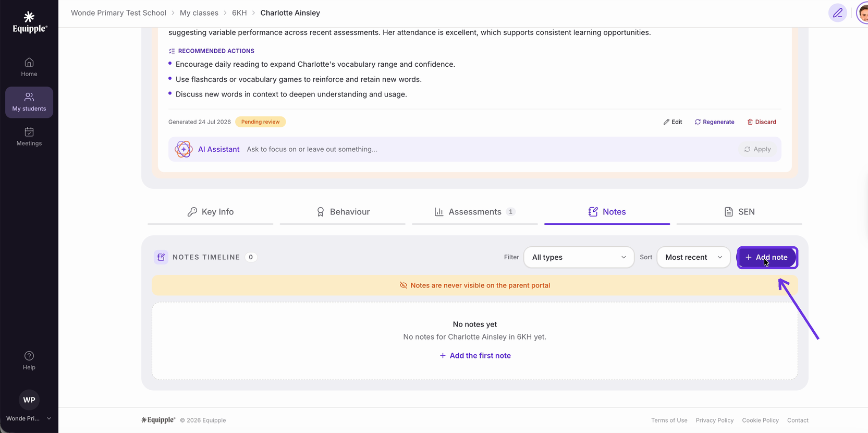Switch to the Behaviour tab

click(343, 212)
